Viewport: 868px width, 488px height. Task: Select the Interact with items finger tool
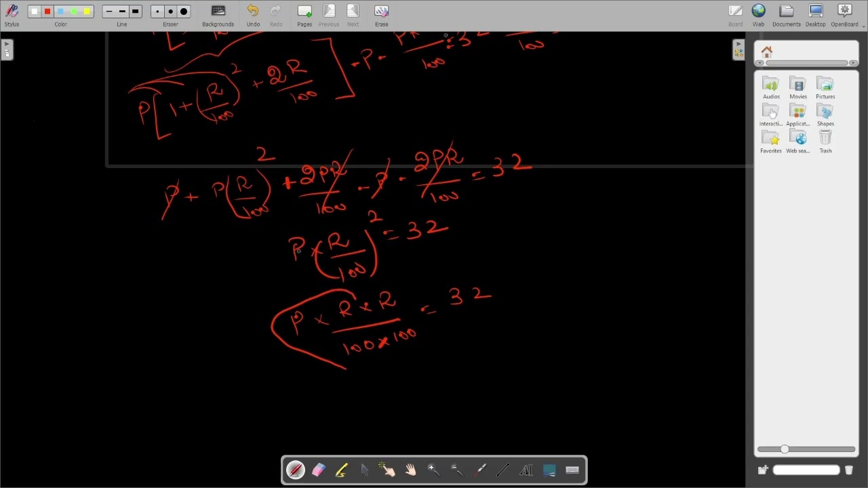388,470
